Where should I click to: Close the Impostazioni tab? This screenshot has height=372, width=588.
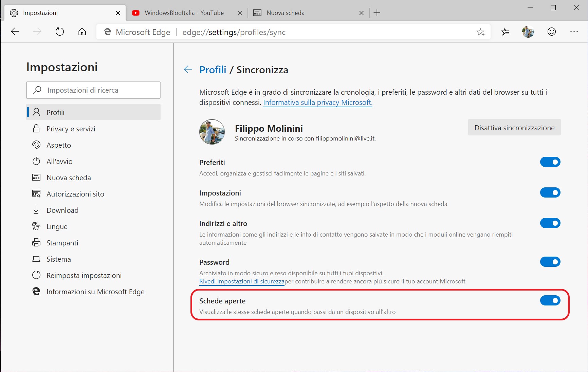(x=118, y=13)
